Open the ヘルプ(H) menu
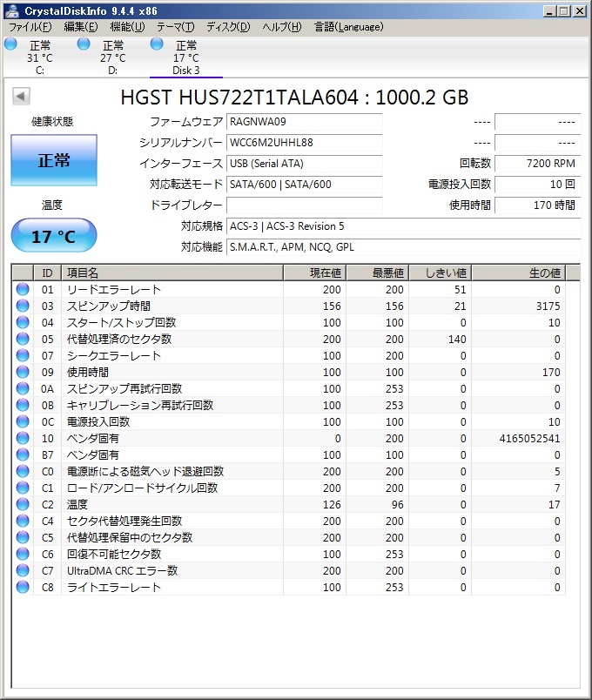The height and width of the screenshot is (700, 592). (x=282, y=27)
